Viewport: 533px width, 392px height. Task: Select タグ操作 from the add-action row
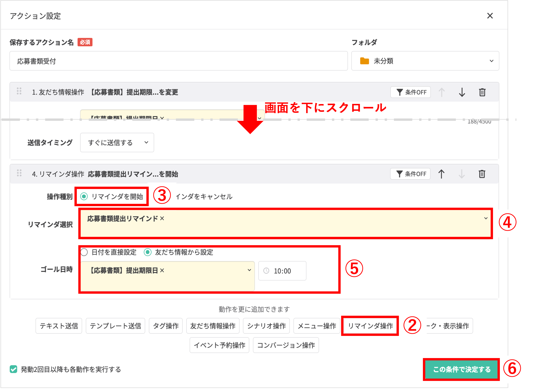[166, 326]
